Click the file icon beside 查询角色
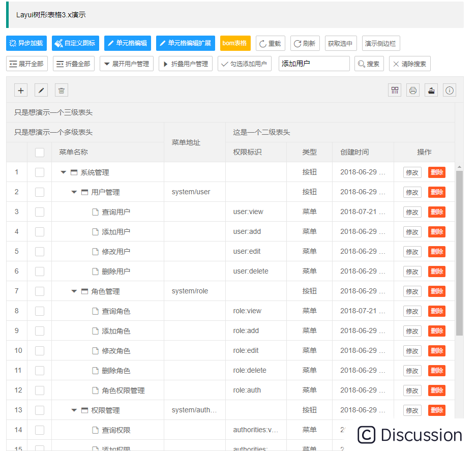 pos(95,311)
